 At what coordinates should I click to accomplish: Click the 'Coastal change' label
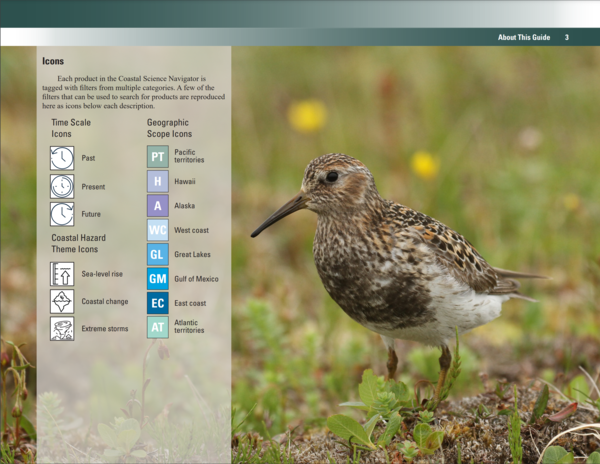(104, 301)
